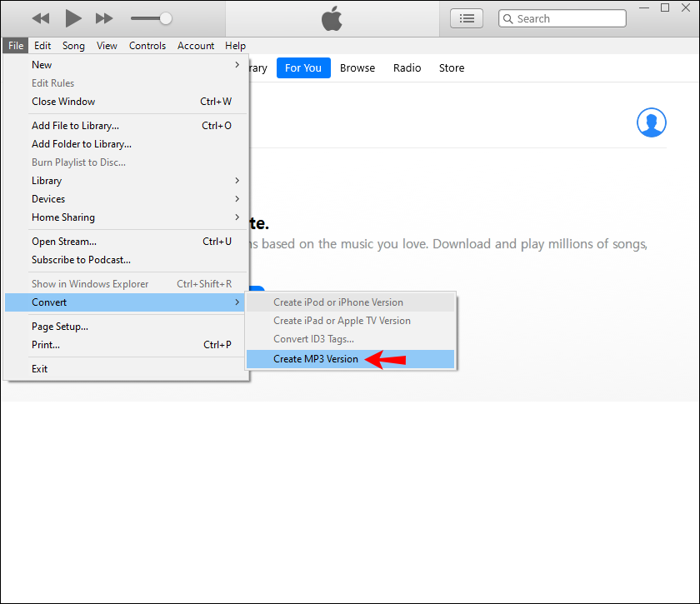Expand the Devices submenu
This screenshot has width=700, height=604.
125,198
